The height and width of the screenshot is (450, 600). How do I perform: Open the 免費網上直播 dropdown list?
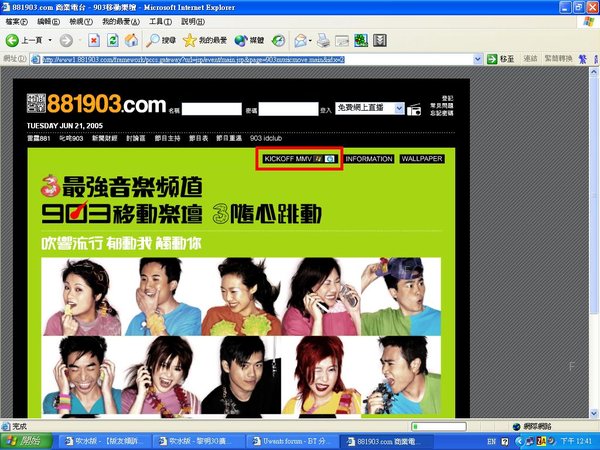pos(370,108)
